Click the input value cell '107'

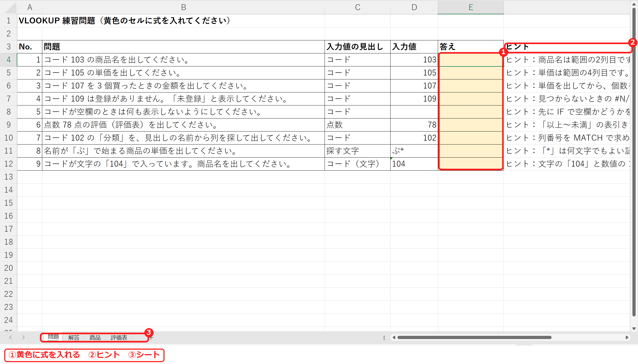[414, 86]
